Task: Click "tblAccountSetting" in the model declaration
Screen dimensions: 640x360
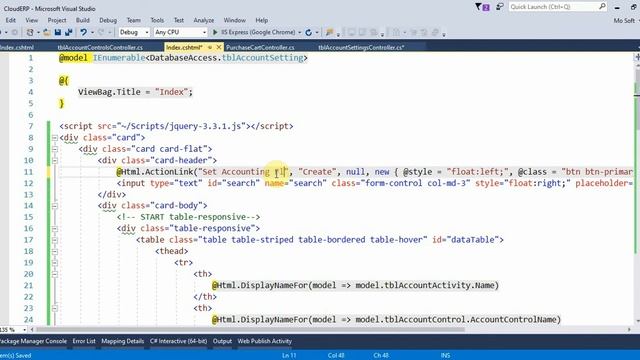Action: pos(262,58)
